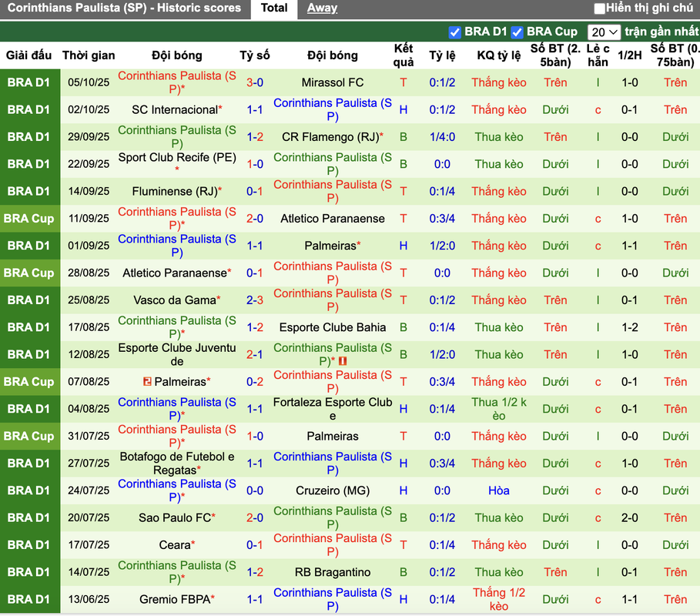The width and height of the screenshot is (700, 616).
Task: Select the date 05/10/25
Action: tap(89, 82)
